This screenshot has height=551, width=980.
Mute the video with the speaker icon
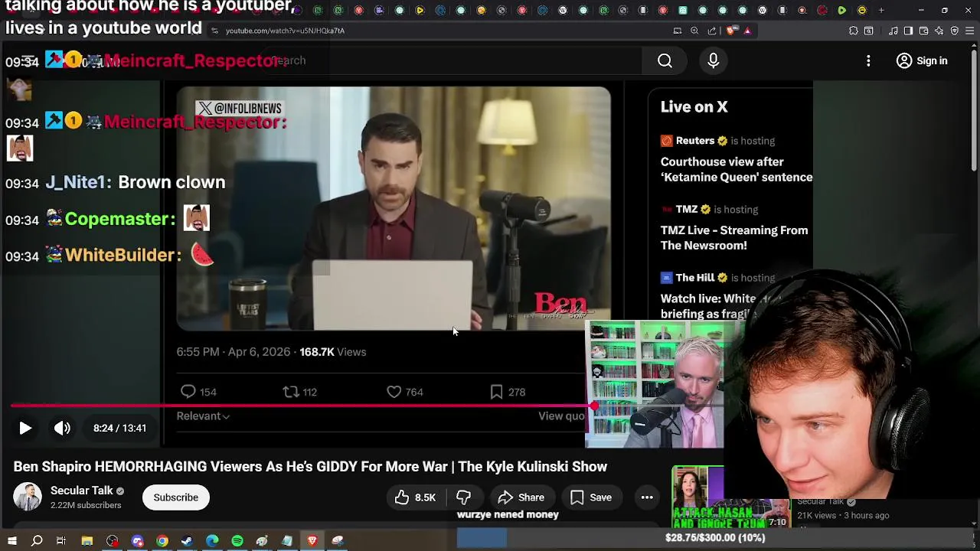pyautogui.click(x=62, y=428)
